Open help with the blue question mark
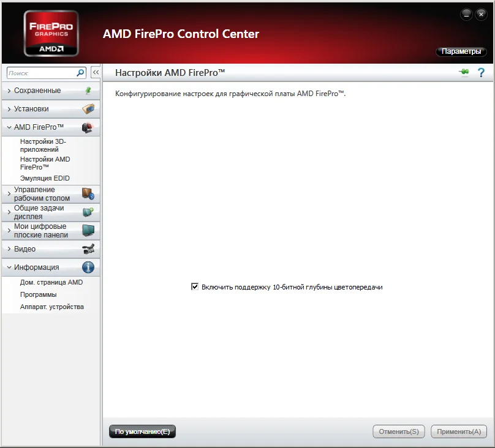This screenshot has width=495, height=448. click(x=481, y=72)
